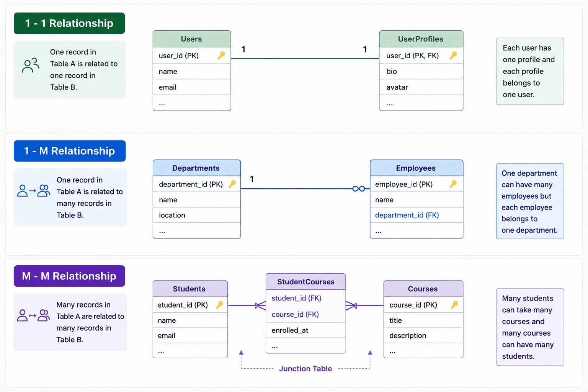The height and width of the screenshot is (392, 588).
Task: Click the Junction Table label
Action: [305, 369]
